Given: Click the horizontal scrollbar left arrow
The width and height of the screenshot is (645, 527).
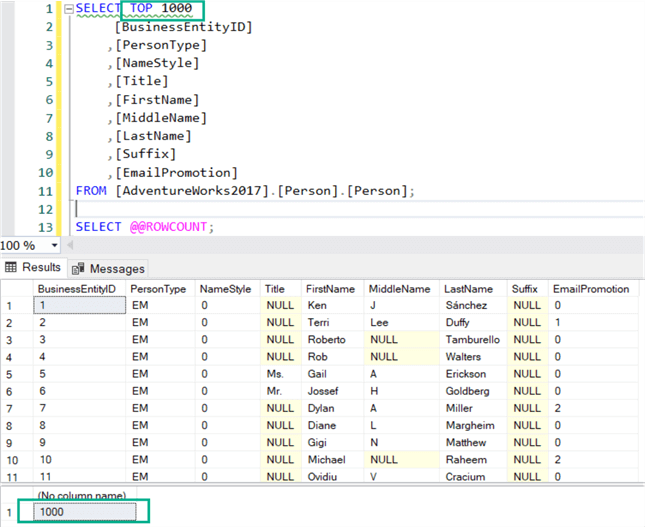Looking at the screenshot, I should 70,246.
